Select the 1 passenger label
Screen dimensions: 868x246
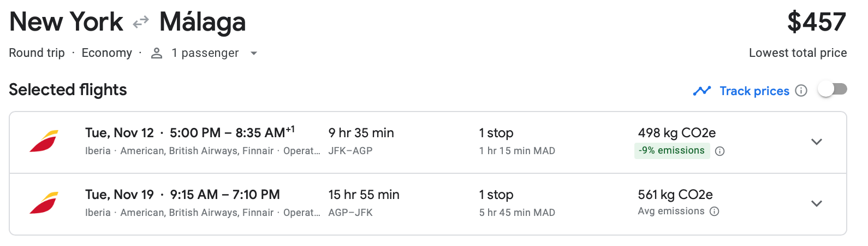coord(205,53)
